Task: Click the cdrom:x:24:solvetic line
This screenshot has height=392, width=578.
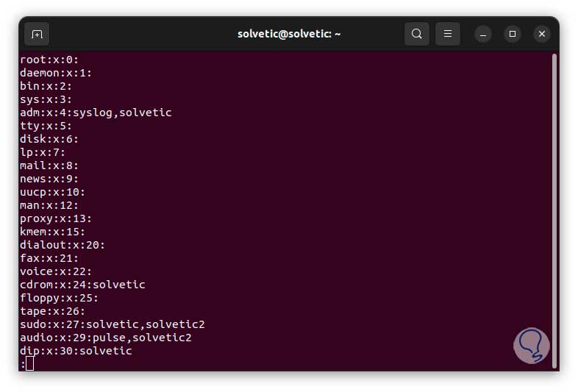Action: [82, 285]
